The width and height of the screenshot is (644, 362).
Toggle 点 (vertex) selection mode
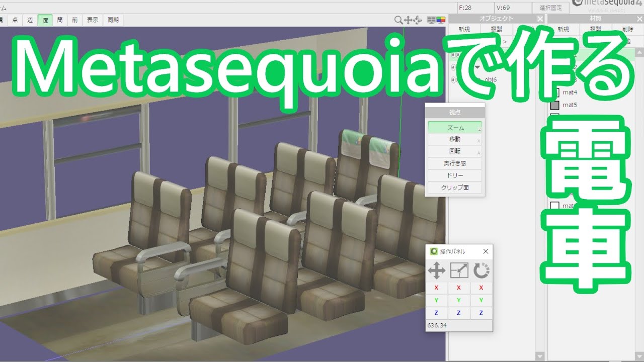click(15, 20)
